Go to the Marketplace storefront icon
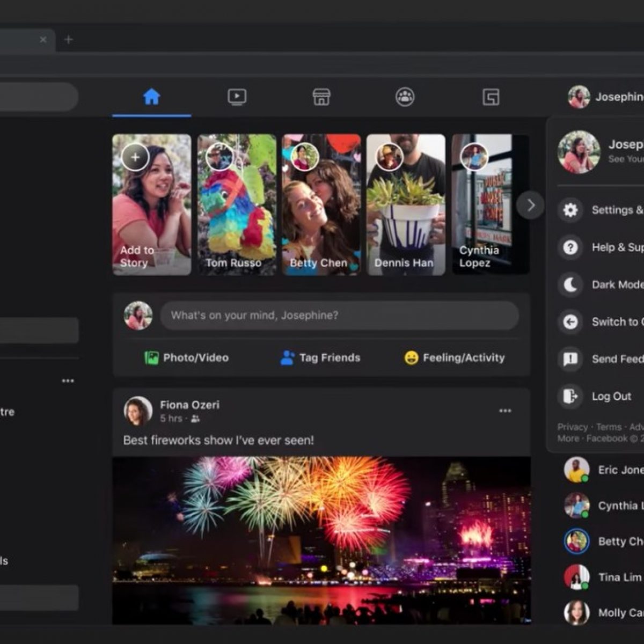 coord(321,97)
